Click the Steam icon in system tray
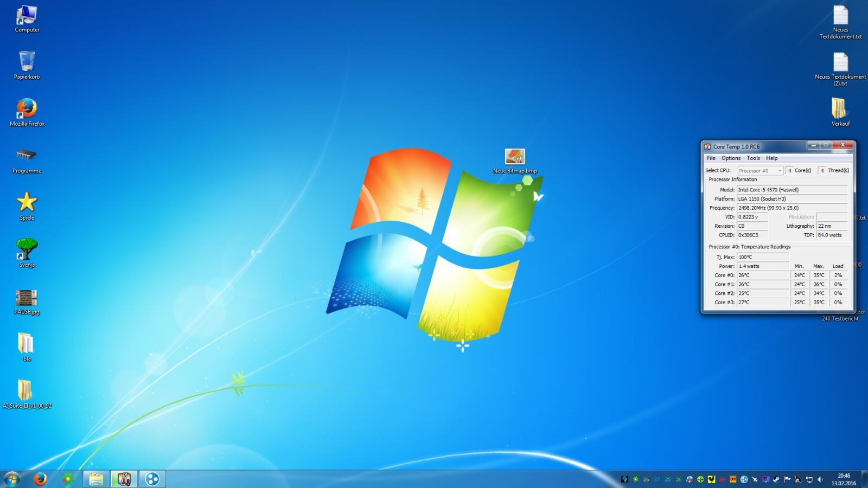 click(x=776, y=479)
